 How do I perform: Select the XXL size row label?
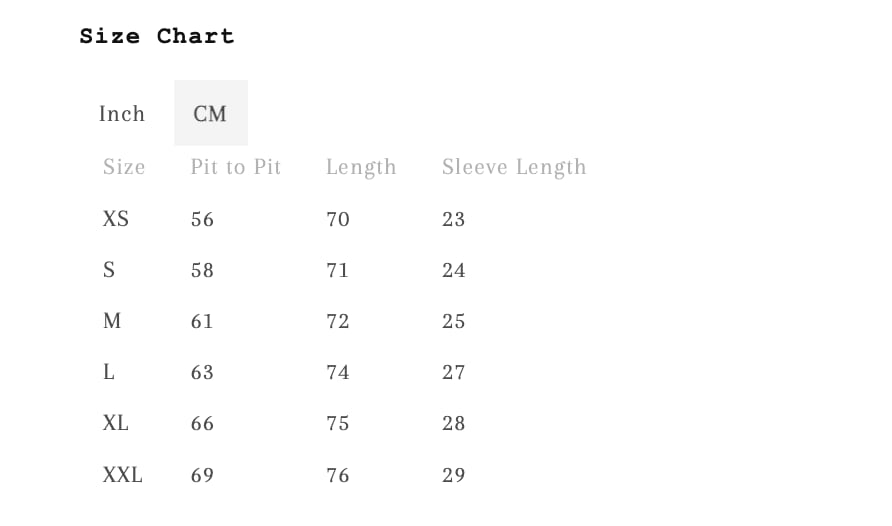(x=122, y=475)
